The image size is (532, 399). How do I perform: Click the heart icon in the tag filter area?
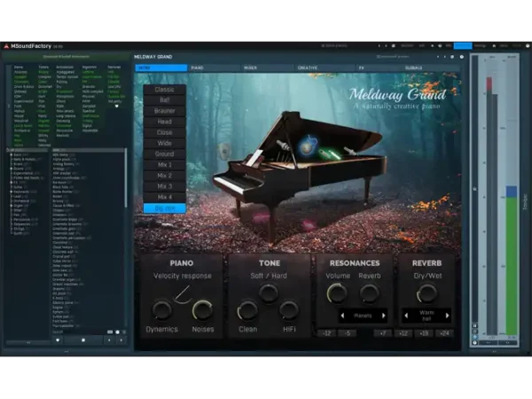click(117, 106)
